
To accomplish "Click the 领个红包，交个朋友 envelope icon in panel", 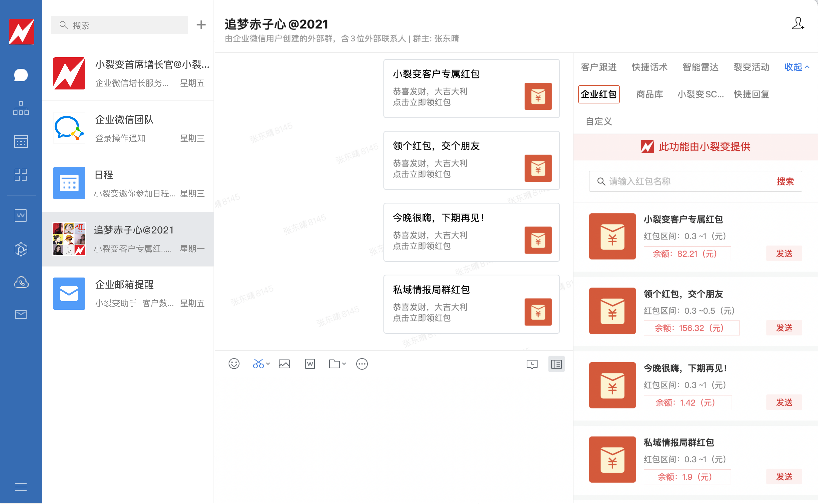I will (x=612, y=311).
